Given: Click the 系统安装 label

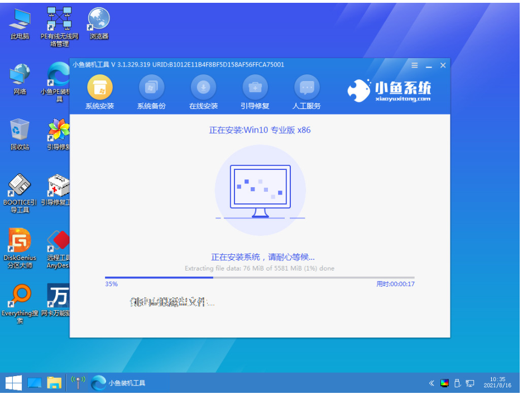Looking at the screenshot, I should 99,106.
